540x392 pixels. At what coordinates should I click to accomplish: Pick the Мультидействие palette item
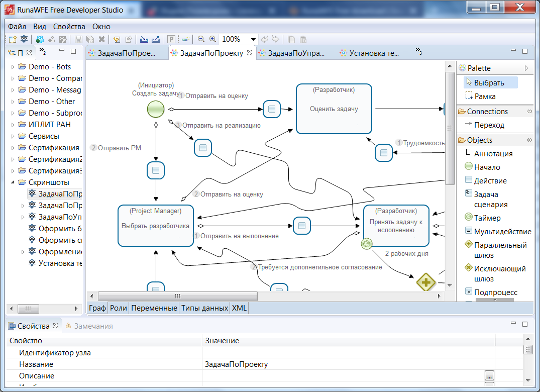tap(498, 232)
